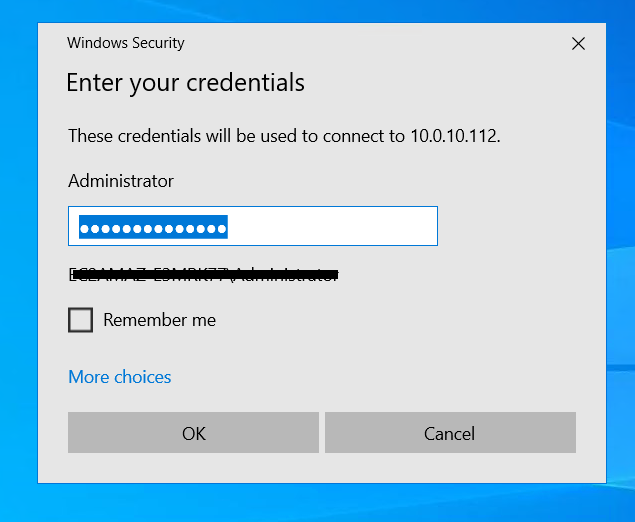
Task: Click the highlighted masked password dots
Action: pos(153,228)
